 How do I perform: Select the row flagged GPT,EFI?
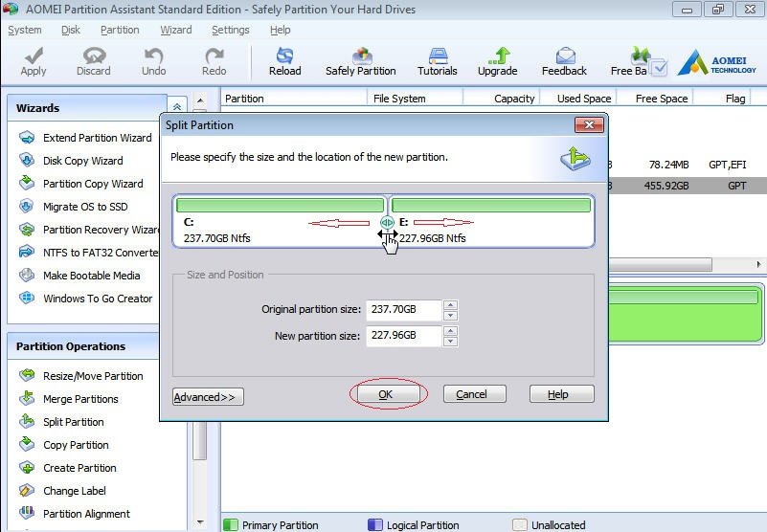pos(688,165)
